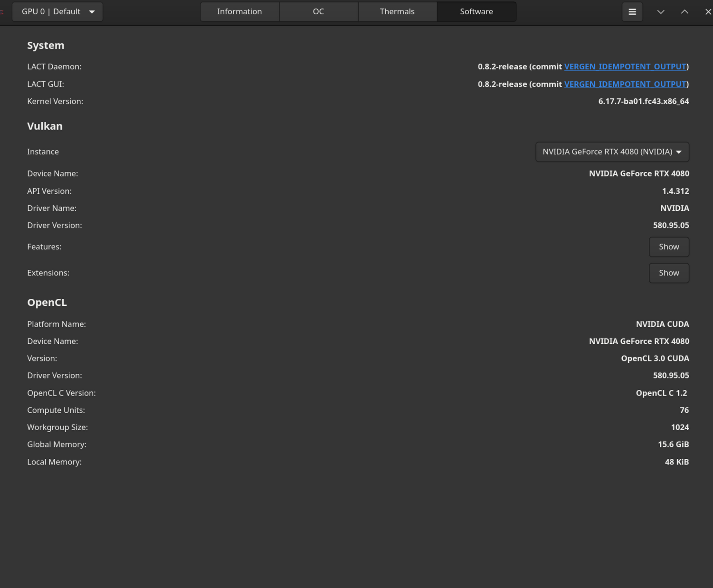Select the Local Memory value 48 KiB
The width and height of the screenshot is (713, 588).
(677, 462)
